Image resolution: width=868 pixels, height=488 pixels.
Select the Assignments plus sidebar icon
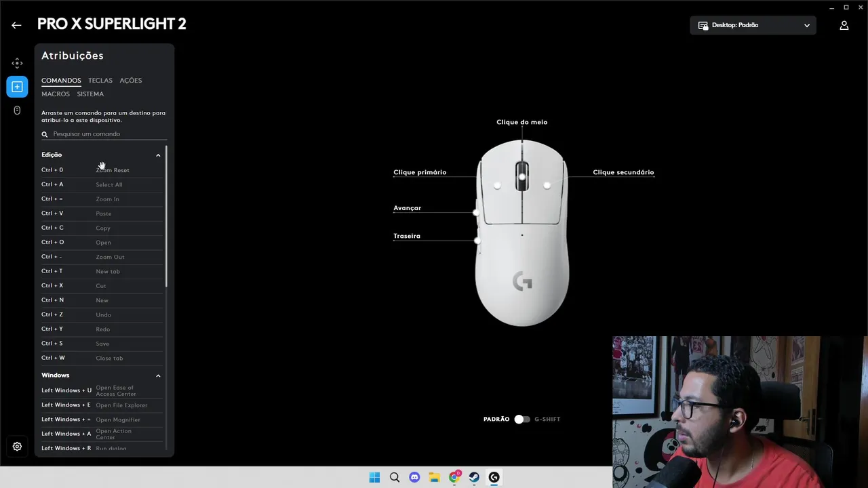(17, 87)
